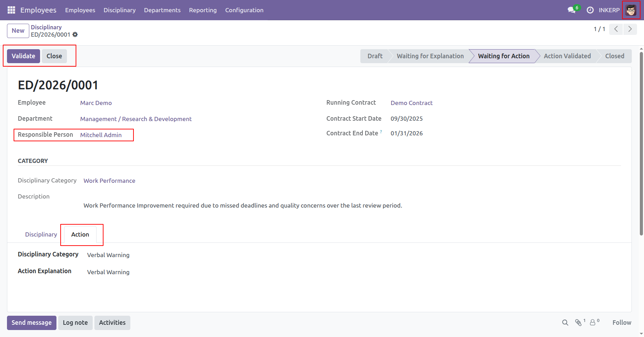Open the Reporting menu

203,10
